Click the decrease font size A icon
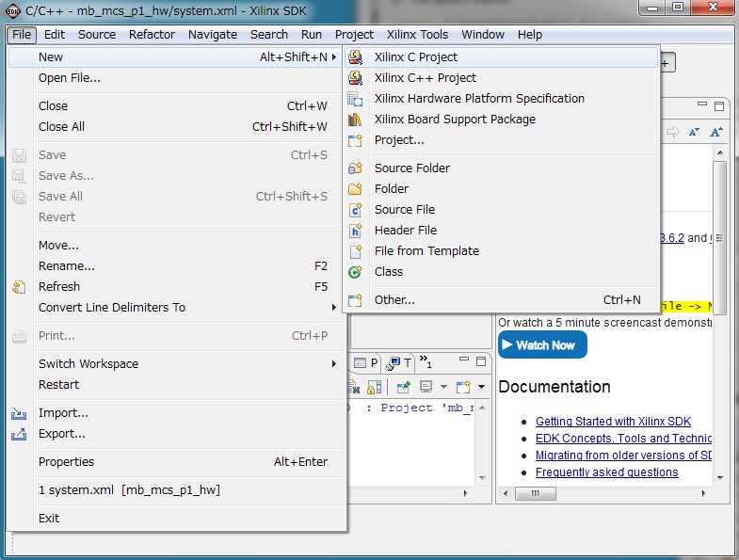This screenshot has height=560, width=739. click(694, 132)
